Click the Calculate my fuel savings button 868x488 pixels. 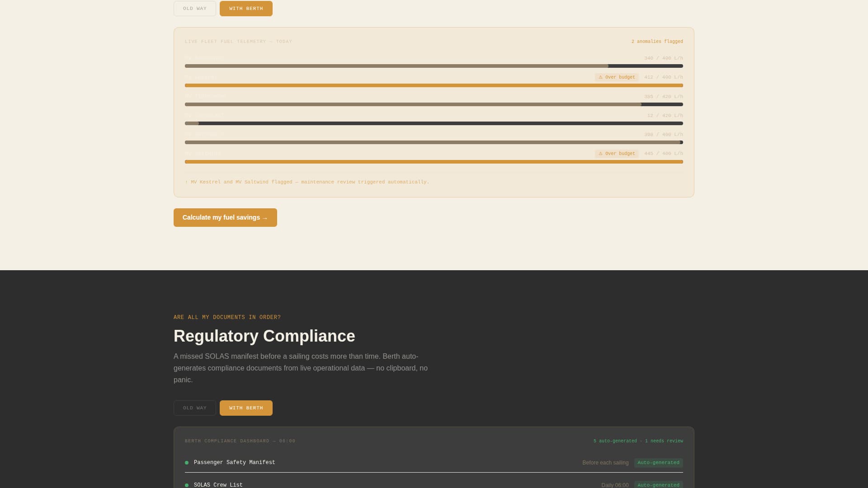[225, 217]
